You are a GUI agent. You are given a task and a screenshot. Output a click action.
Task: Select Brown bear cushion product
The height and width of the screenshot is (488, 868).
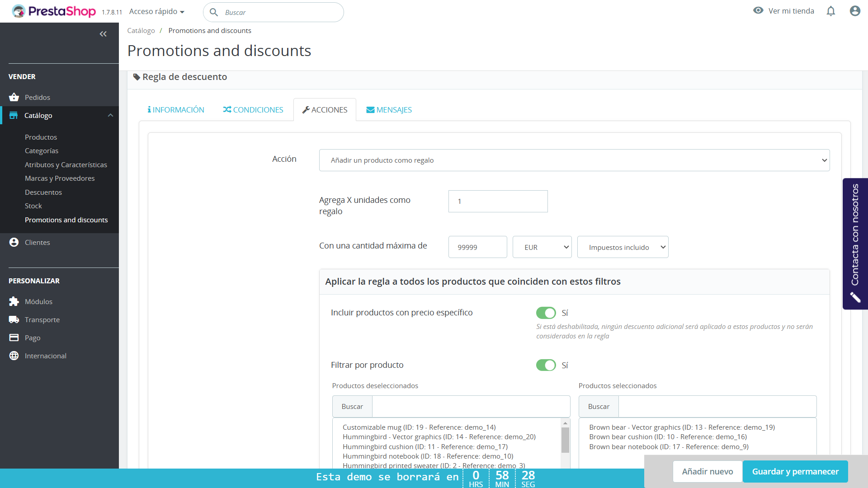(668, 437)
